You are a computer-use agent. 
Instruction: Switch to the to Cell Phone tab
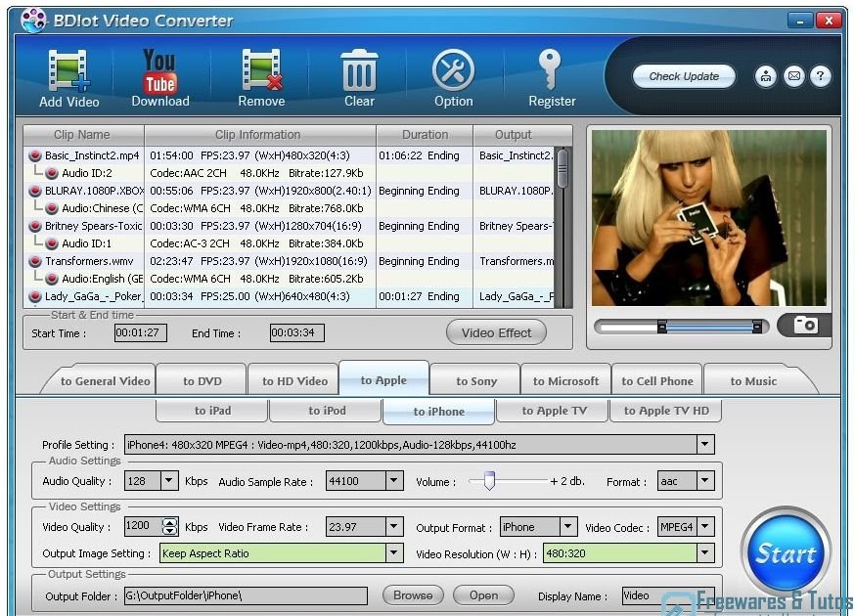pyautogui.click(x=657, y=380)
